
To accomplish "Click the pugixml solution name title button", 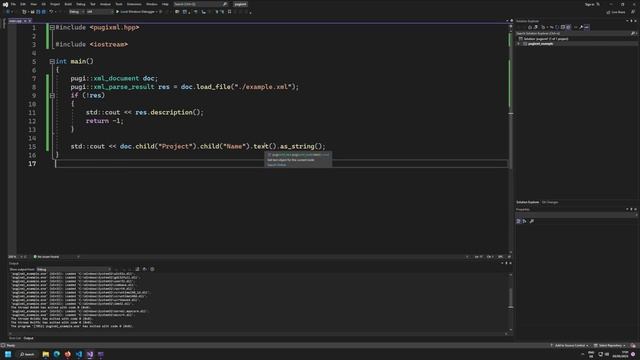I will 240,4.
